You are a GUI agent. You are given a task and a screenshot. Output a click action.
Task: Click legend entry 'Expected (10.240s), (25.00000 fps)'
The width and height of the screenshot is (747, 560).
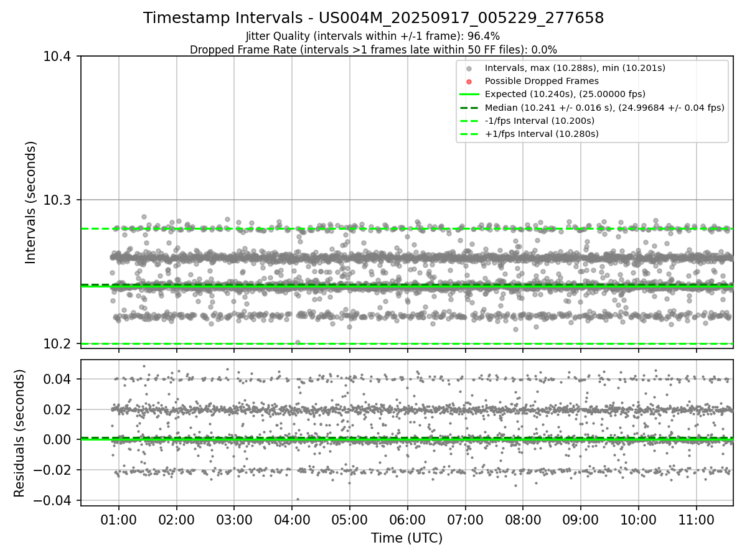click(x=565, y=94)
